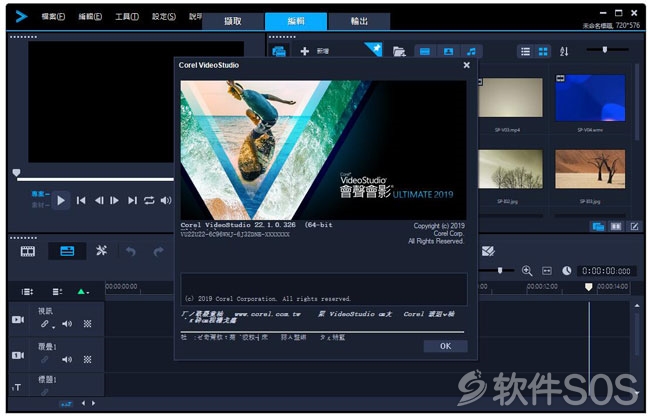Fit project in the timeline window
650x416 pixels.
(x=547, y=271)
